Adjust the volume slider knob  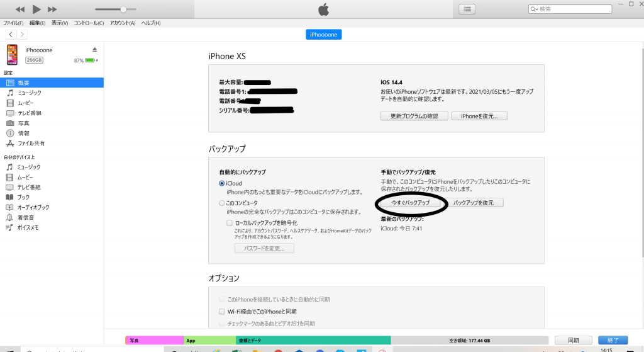(123, 9)
